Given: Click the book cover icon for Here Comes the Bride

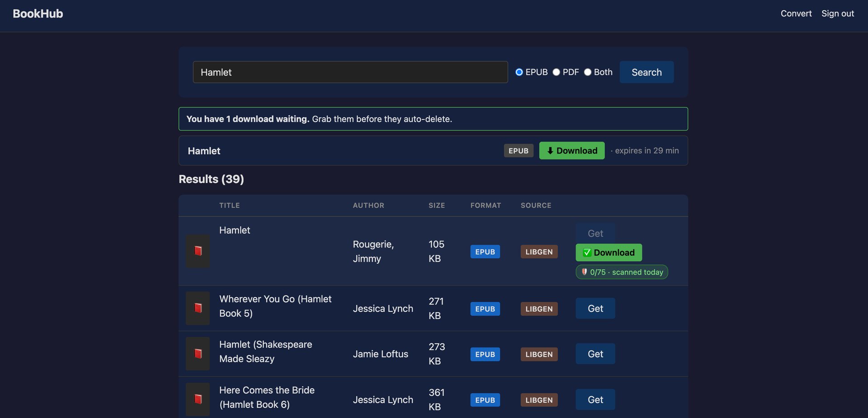Looking at the screenshot, I should pyautogui.click(x=198, y=399).
